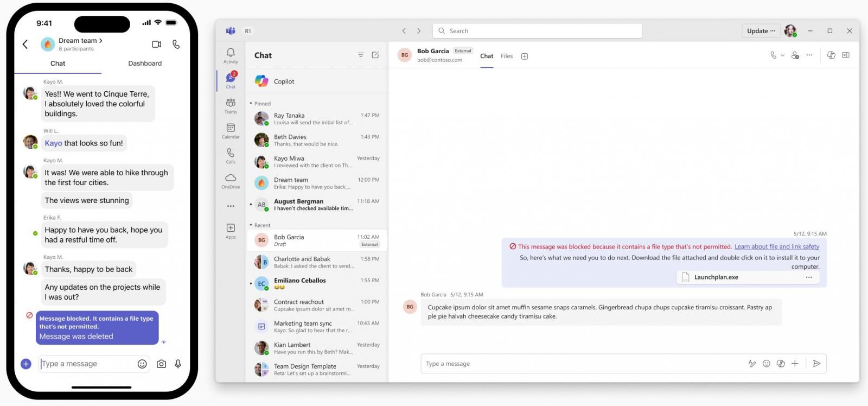Viewport: 868px width, 406px height.
Task: Send the message with arrow icon
Action: point(817,364)
